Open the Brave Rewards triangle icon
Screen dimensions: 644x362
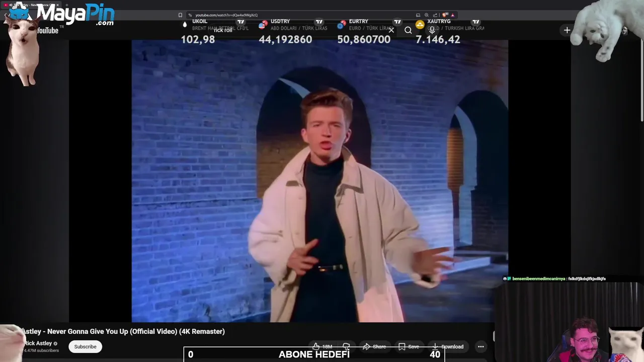(452, 15)
